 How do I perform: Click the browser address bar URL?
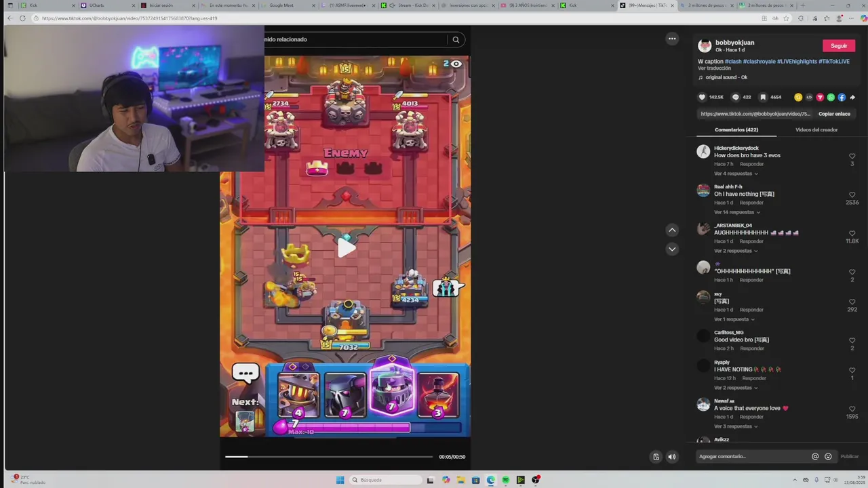pos(129,18)
